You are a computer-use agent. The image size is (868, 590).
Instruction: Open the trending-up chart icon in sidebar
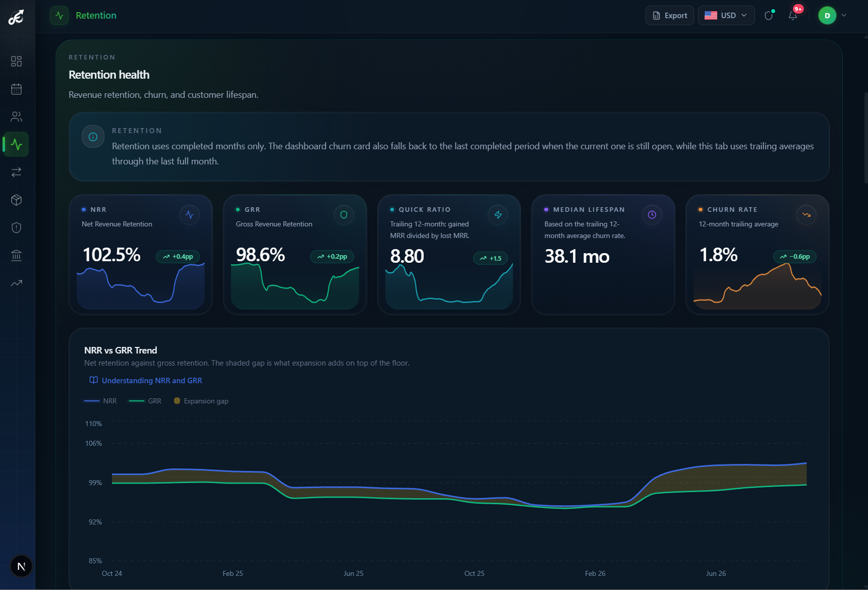[x=16, y=283]
